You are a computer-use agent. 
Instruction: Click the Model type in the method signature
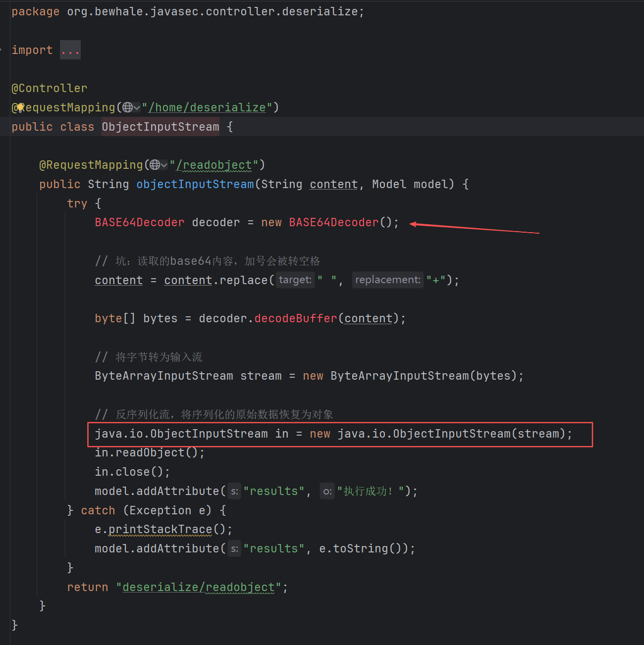tap(389, 184)
